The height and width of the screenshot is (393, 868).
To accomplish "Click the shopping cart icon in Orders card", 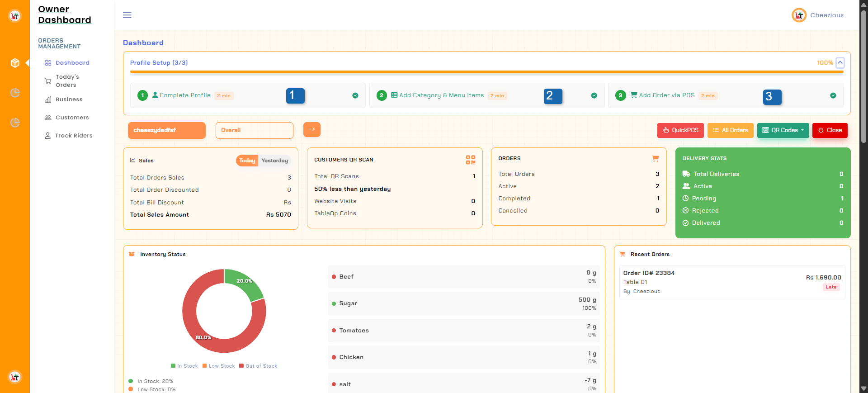I will [655, 159].
